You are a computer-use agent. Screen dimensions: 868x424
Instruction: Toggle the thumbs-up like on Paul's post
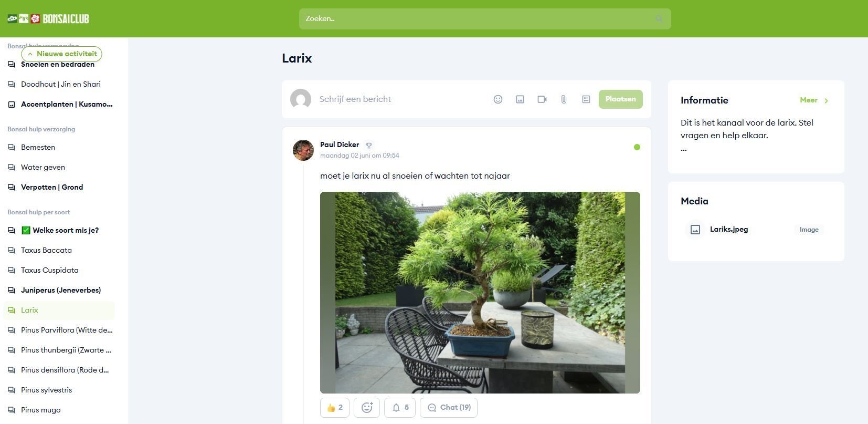[335, 407]
